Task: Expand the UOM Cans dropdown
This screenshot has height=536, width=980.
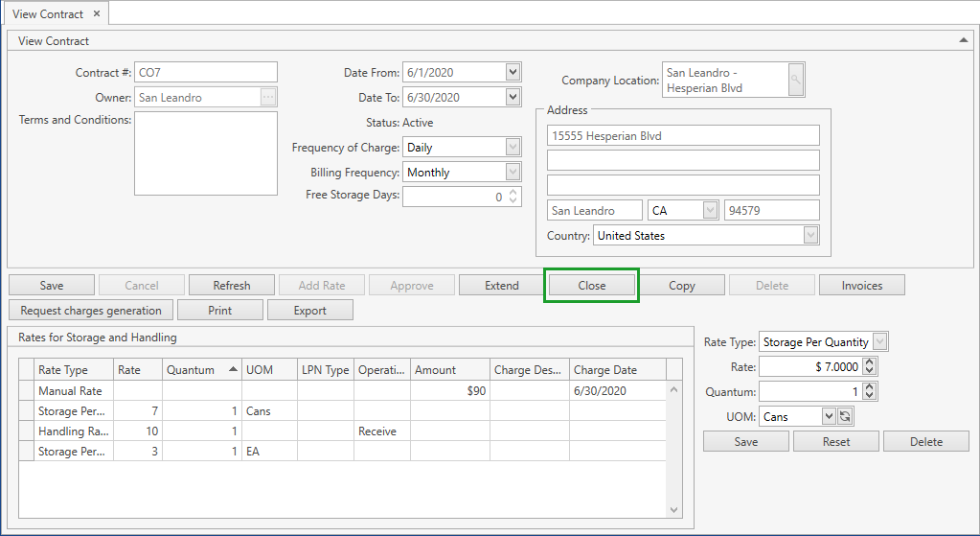Action: click(x=828, y=417)
